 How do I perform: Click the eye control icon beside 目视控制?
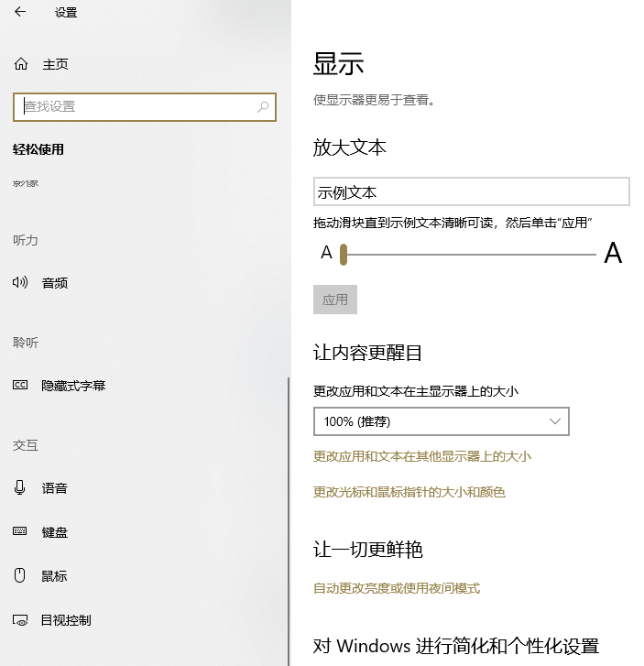[x=20, y=620]
